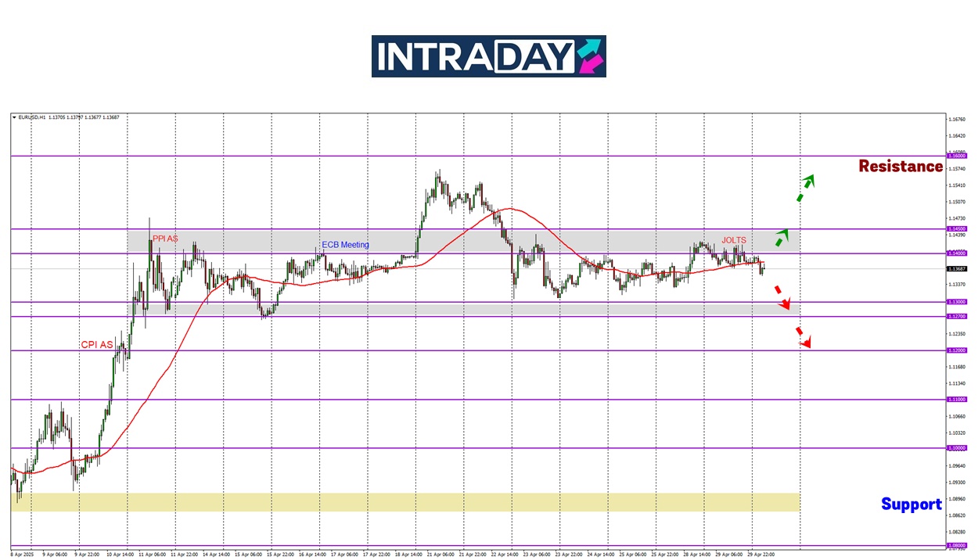Click the yellow support zone rectangle
This screenshot has width=978, height=560.
coord(405,502)
